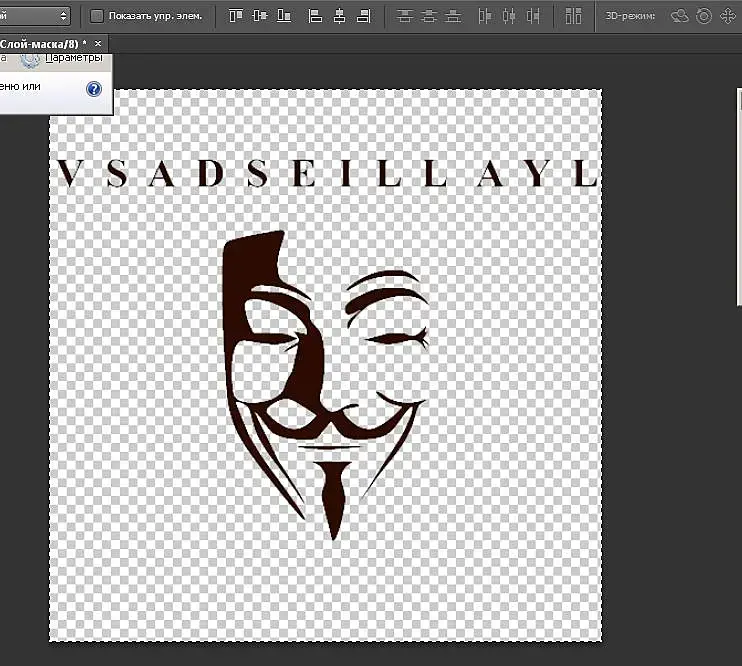Click the Guy Fawkes mask on canvas

(327, 384)
